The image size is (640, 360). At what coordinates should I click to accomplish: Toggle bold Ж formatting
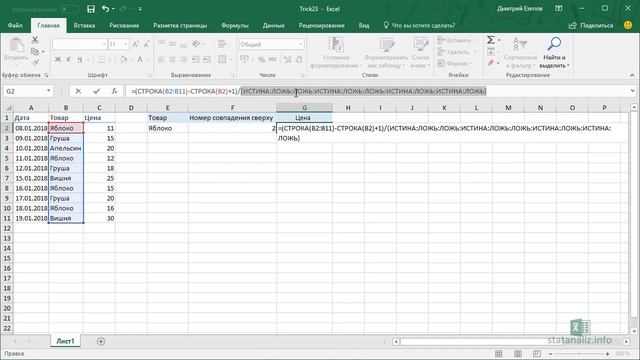[58, 60]
